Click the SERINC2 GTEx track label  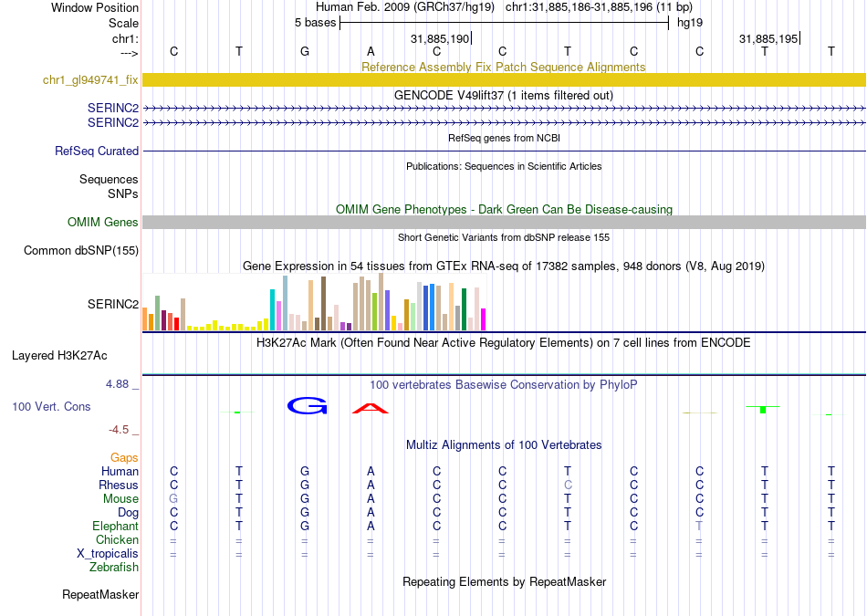pos(113,304)
